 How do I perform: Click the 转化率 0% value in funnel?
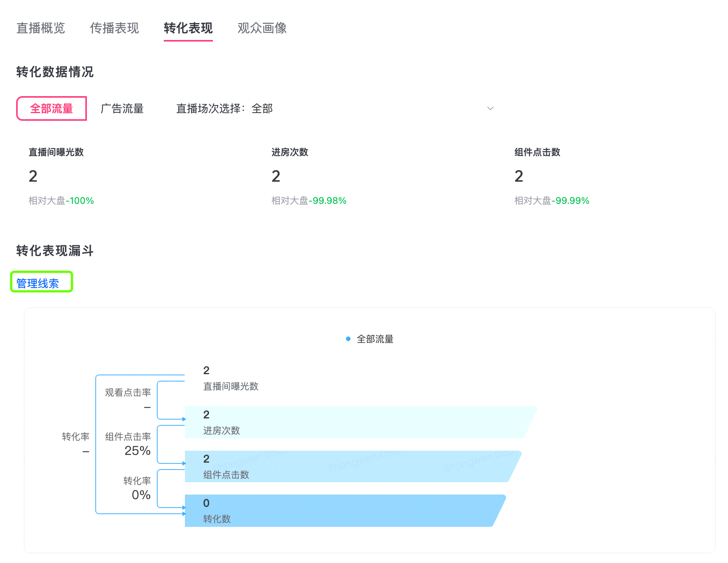click(141, 495)
